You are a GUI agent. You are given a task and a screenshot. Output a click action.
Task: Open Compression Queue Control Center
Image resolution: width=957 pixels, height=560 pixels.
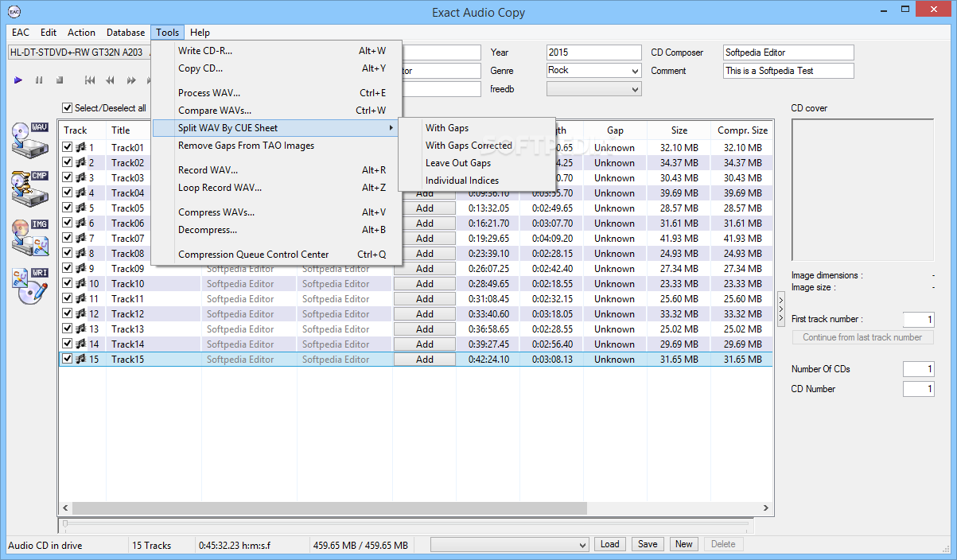[276, 255]
